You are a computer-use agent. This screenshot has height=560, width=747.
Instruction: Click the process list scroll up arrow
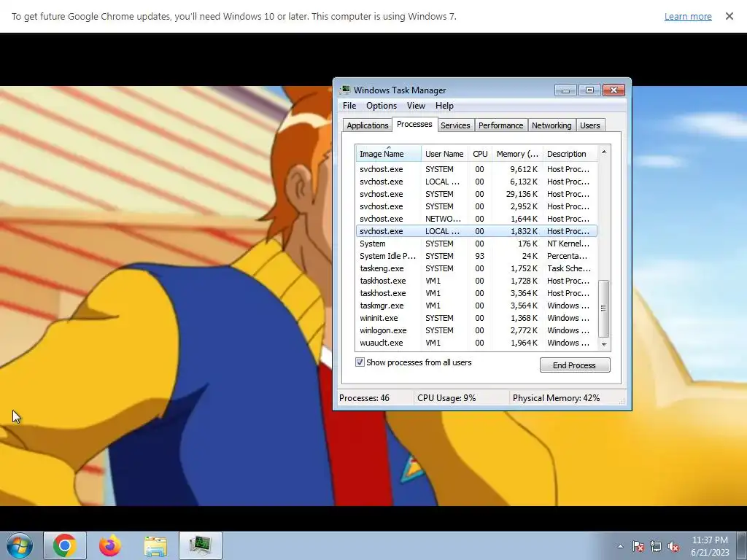click(x=604, y=152)
